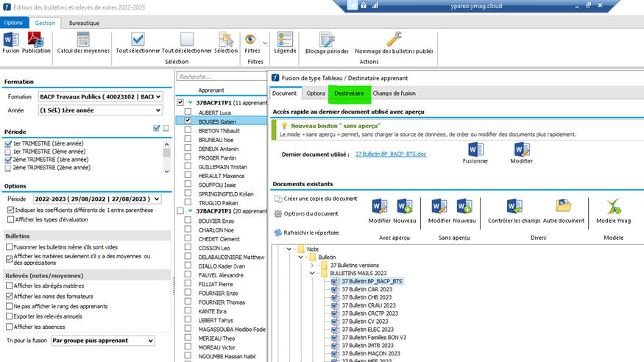Check Exporter les relevés annuels

(x=10, y=316)
